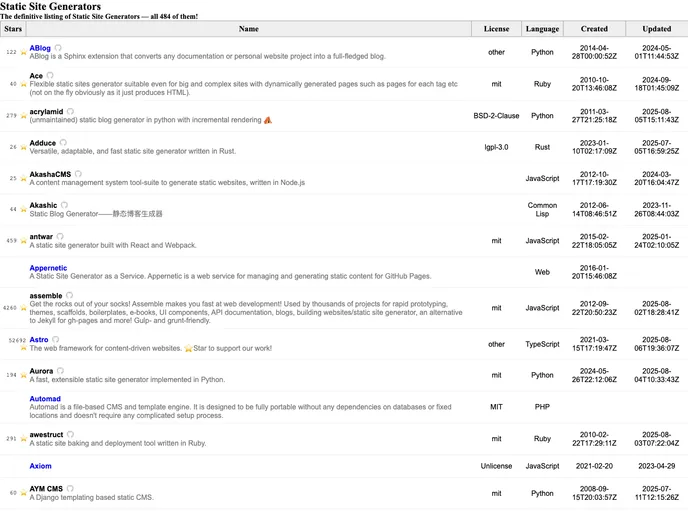Click the Adduce project name
The width and height of the screenshot is (688, 512).
pyautogui.click(x=43, y=143)
